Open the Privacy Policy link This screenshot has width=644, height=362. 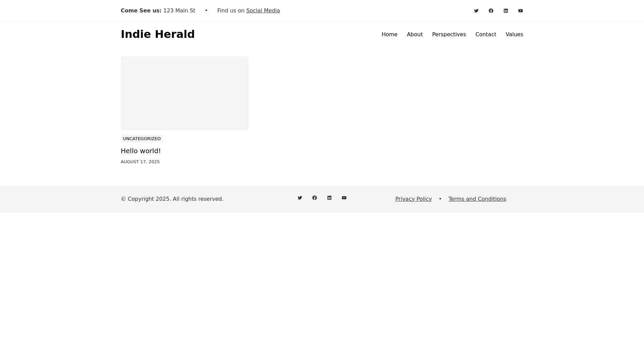414,199
